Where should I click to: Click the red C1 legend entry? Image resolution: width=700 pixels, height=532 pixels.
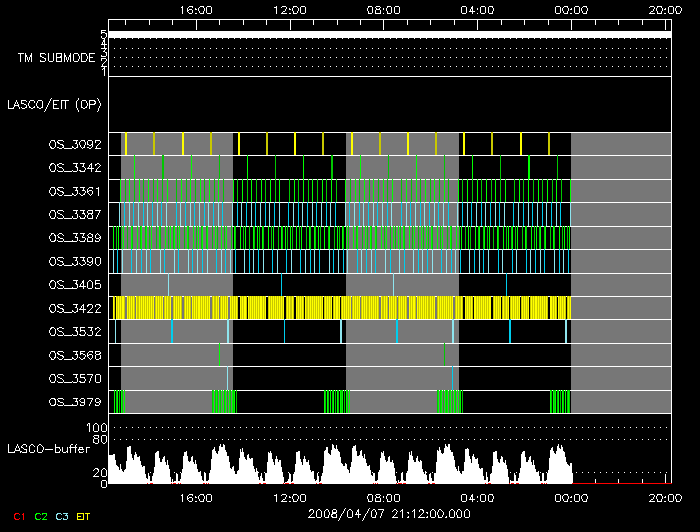tap(17, 516)
